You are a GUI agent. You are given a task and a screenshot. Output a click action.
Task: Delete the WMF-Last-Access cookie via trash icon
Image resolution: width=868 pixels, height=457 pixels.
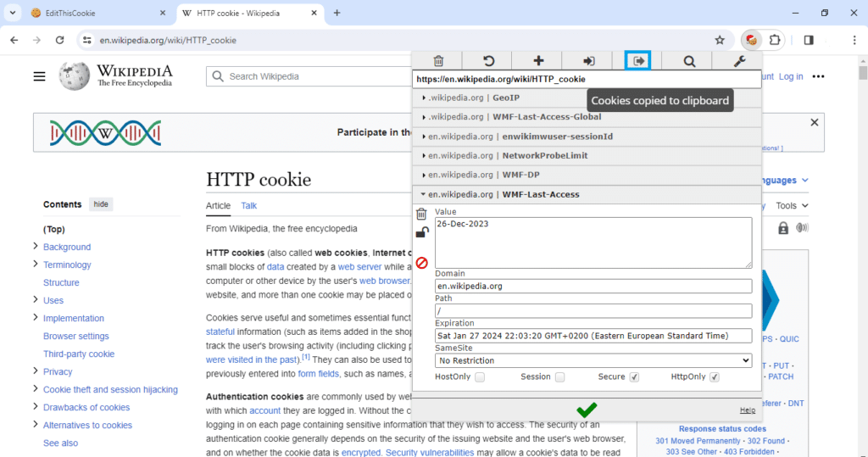click(x=421, y=214)
